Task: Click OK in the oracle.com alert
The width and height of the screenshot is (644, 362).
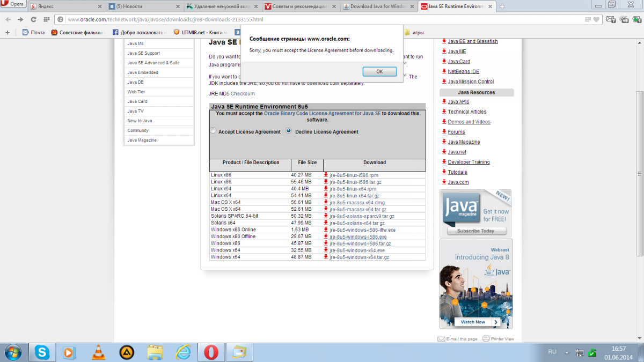Action: (379, 71)
